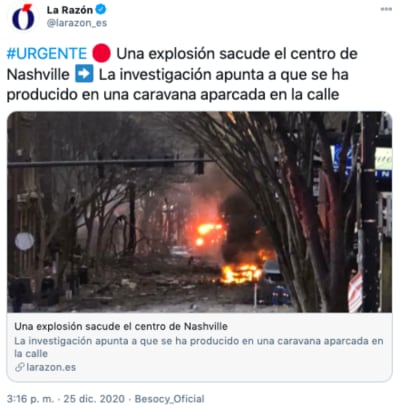The height and width of the screenshot is (406, 400).
Task: Open the larazon.es domain link
Action: [x=51, y=367]
